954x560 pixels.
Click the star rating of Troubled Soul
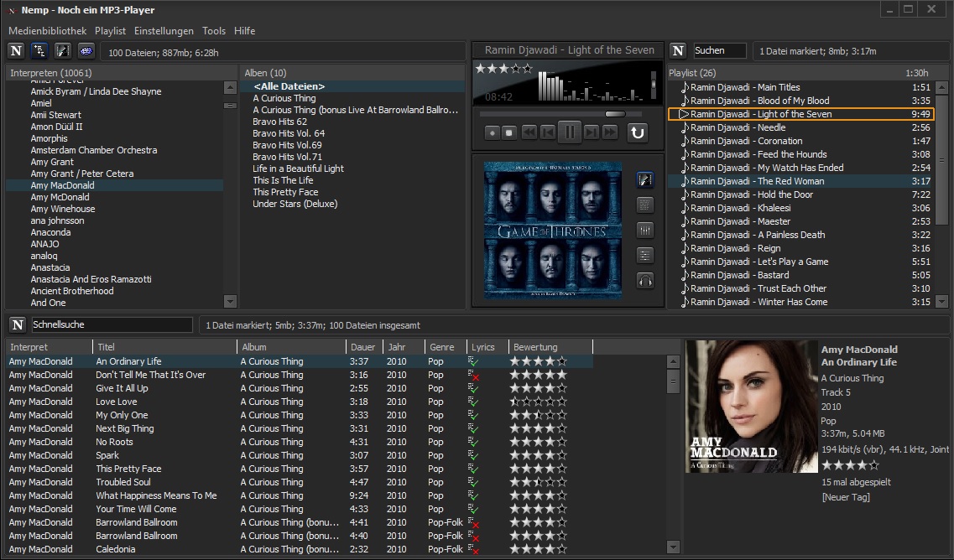[x=539, y=482]
